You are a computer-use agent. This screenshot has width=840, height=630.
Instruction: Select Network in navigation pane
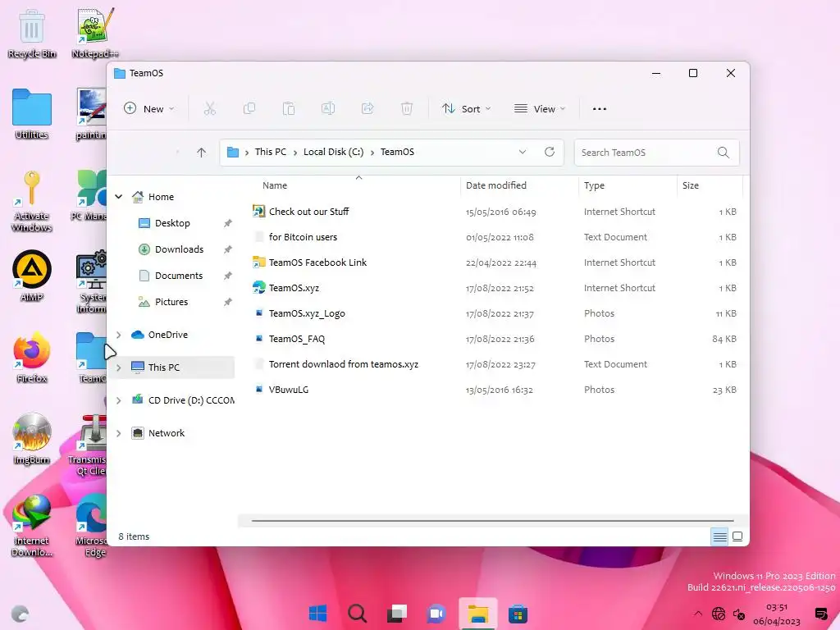coord(166,433)
